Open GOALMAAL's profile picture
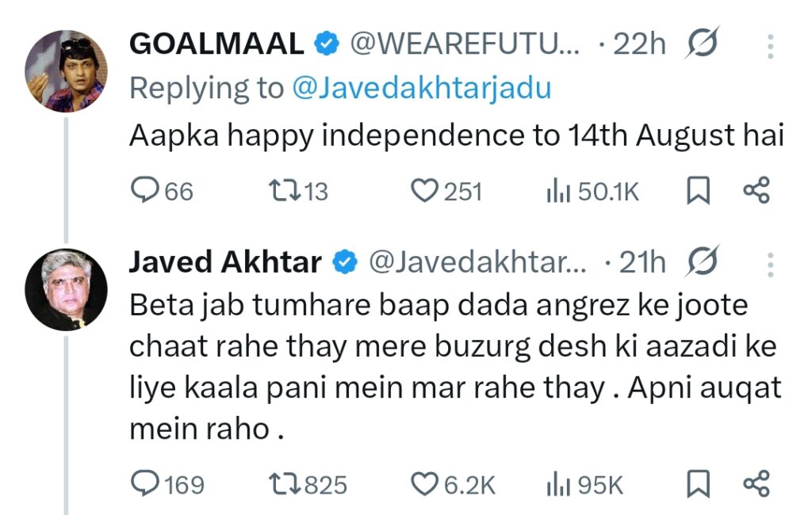Image resolution: width=812 pixels, height=515 pixels. 67,71
